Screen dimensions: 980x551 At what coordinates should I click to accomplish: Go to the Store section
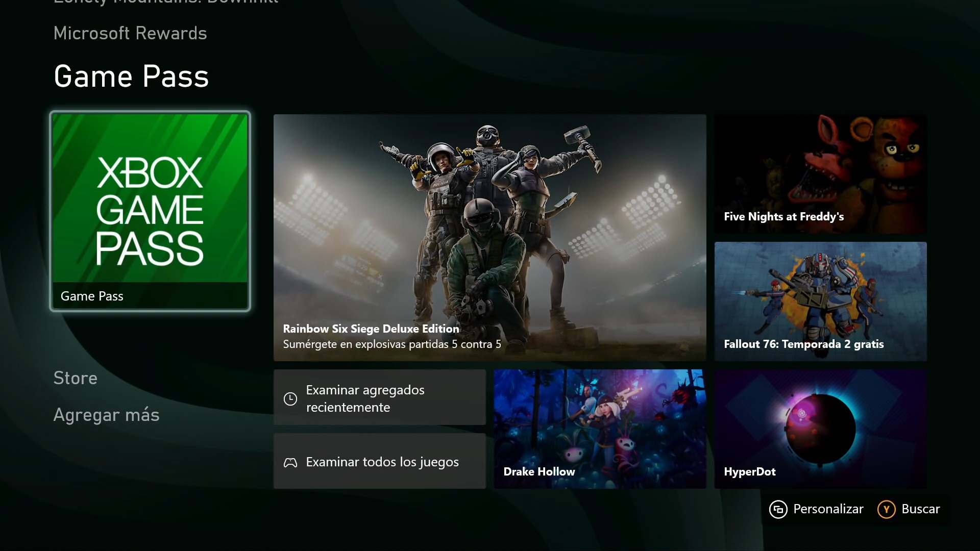point(76,378)
